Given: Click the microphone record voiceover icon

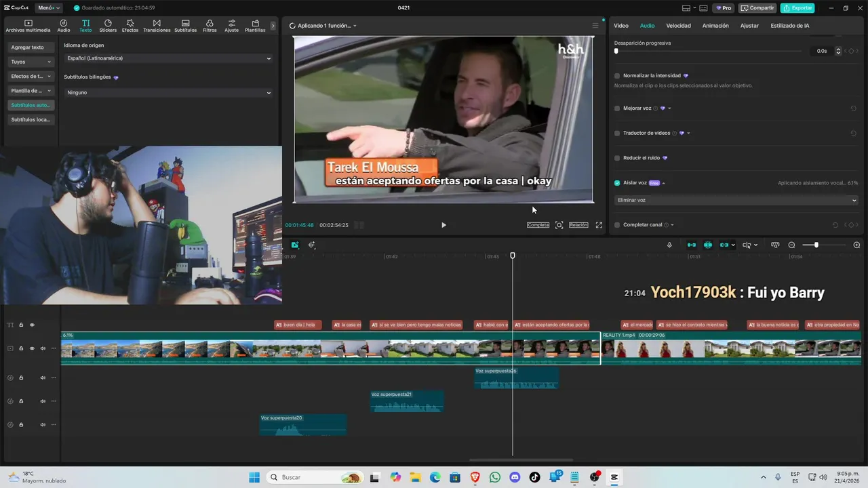Looking at the screenshot, I should [x=669, y=245].
